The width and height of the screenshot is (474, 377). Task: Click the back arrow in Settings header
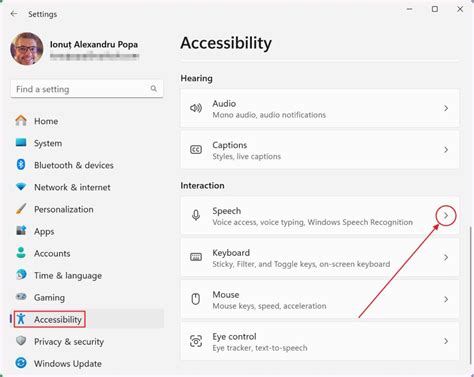coord(14,14)
